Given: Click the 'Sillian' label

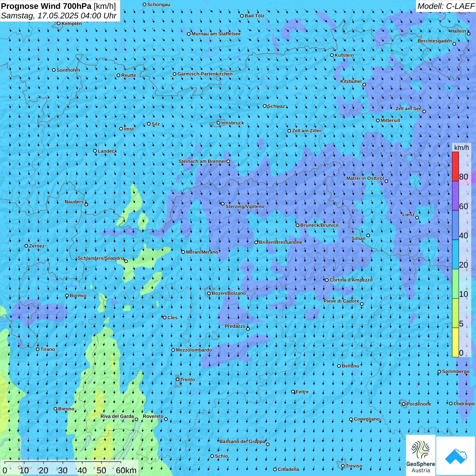Looking at the screenshot, I should pyautogui.click(x=358, y=238).
